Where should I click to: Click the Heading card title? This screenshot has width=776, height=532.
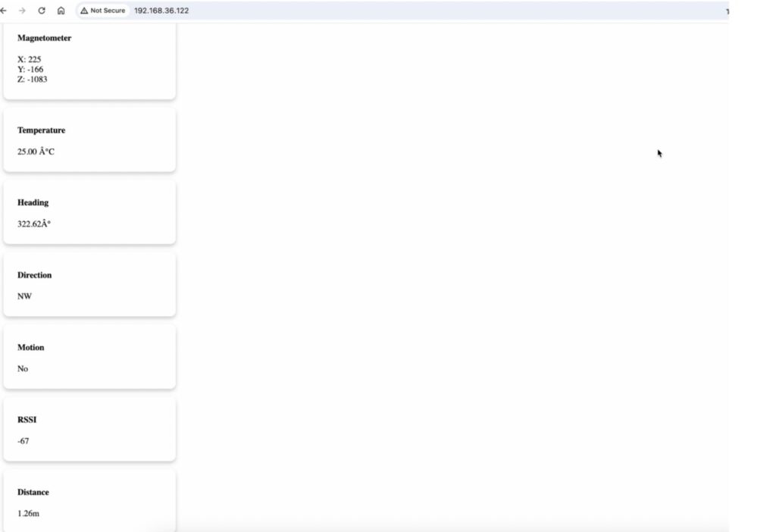tap(33, 202)
